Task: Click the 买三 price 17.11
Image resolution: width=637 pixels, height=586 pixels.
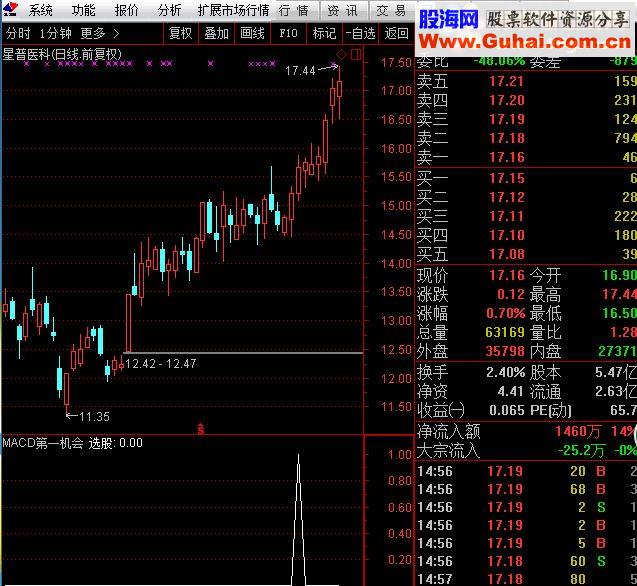Action: 507,216
